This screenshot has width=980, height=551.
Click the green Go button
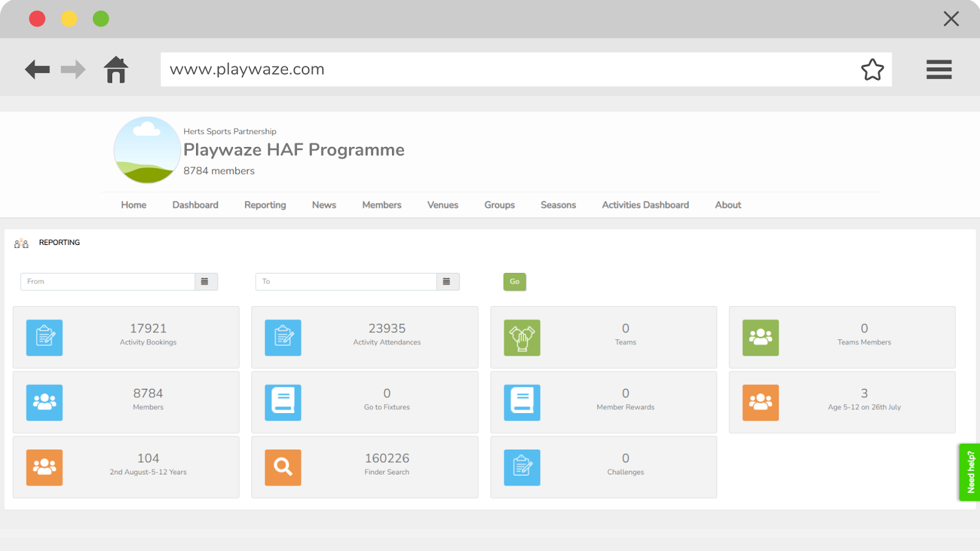click(x=514, y=282)
